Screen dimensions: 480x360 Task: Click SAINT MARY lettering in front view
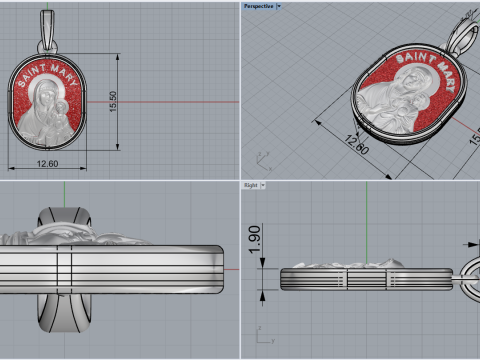click(x=47, y=75)
